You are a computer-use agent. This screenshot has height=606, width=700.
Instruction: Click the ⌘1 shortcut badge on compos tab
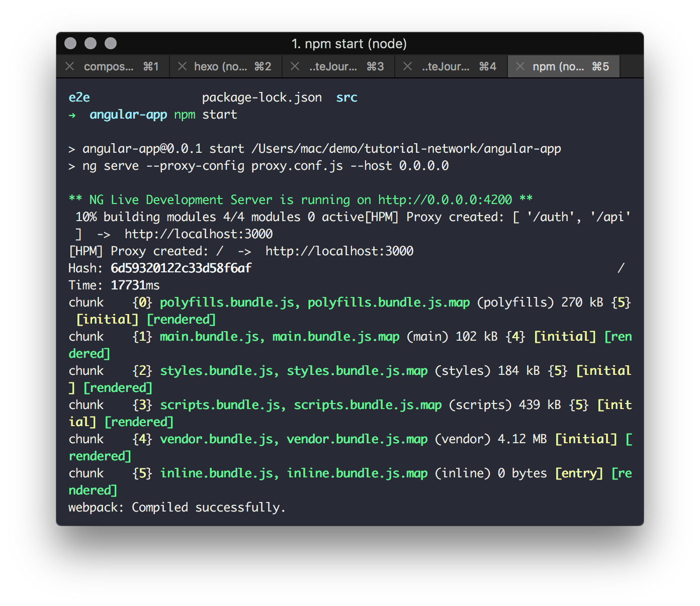[x=152, y=66]
